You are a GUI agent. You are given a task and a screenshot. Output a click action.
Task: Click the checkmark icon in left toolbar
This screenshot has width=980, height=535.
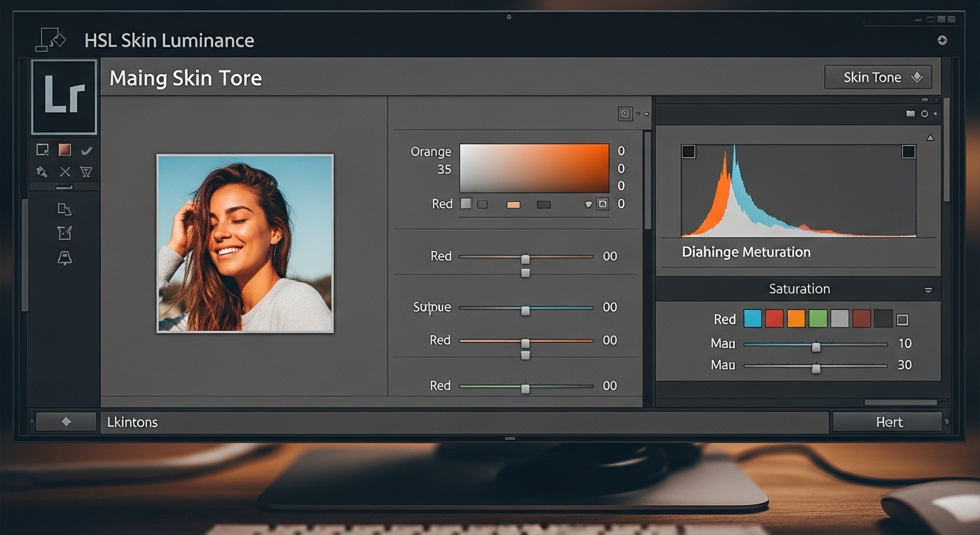pyautogui.click(x=86, y=150)
